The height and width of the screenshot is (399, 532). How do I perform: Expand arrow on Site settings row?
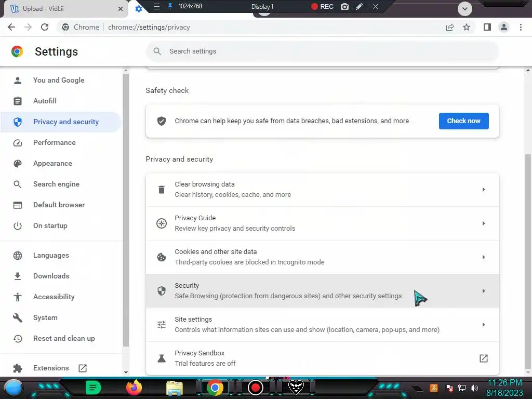[484, 325]
